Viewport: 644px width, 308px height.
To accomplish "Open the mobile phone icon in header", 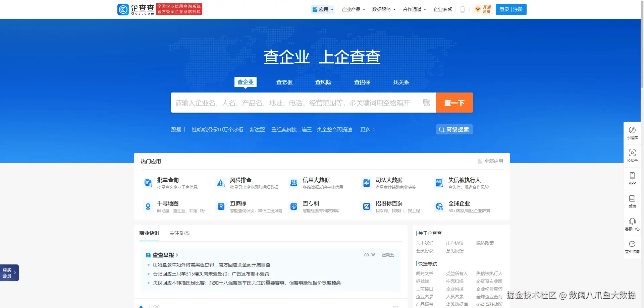I will 463,9.
